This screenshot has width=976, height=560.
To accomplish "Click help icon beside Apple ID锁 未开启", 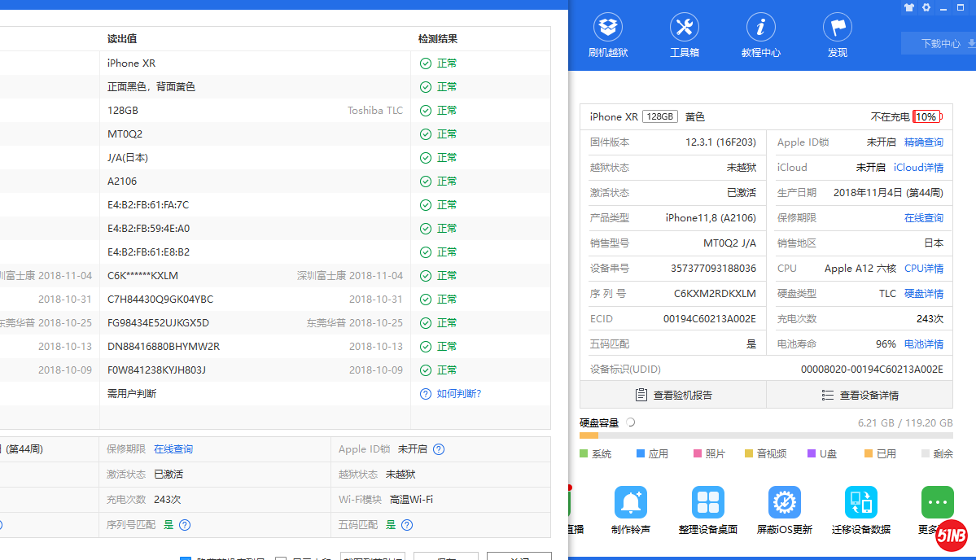I will pyautogui.click(x=439, y=449).
